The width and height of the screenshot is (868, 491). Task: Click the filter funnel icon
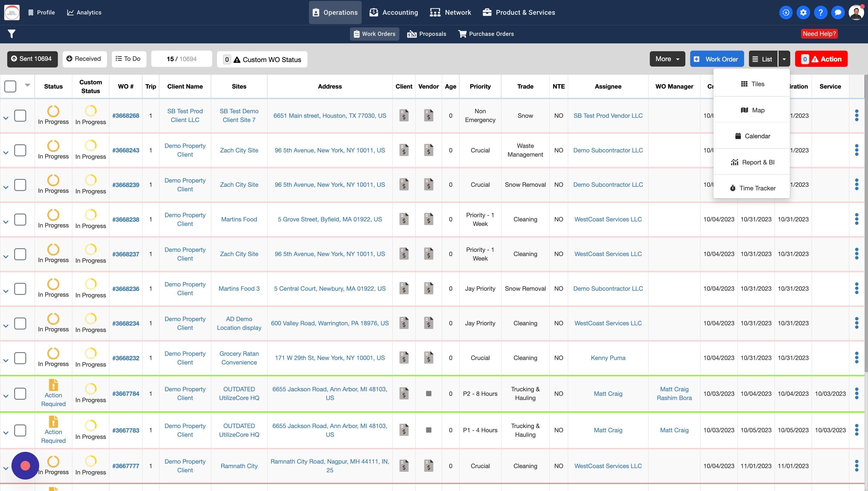click(11, 34)
